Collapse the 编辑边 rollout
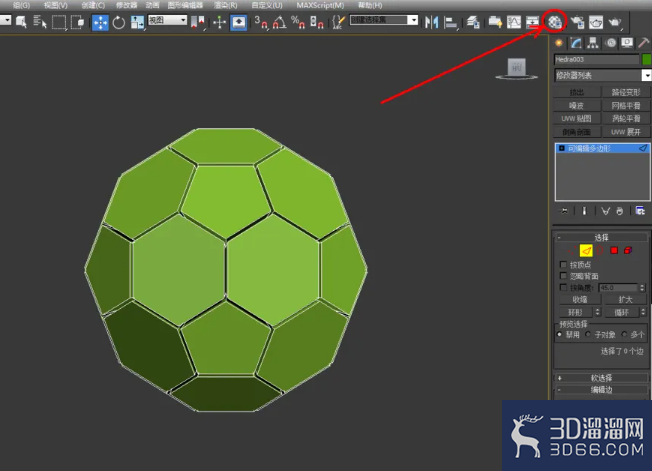The width and height of the screenshot is (652, 471). (x=602, y=390)
